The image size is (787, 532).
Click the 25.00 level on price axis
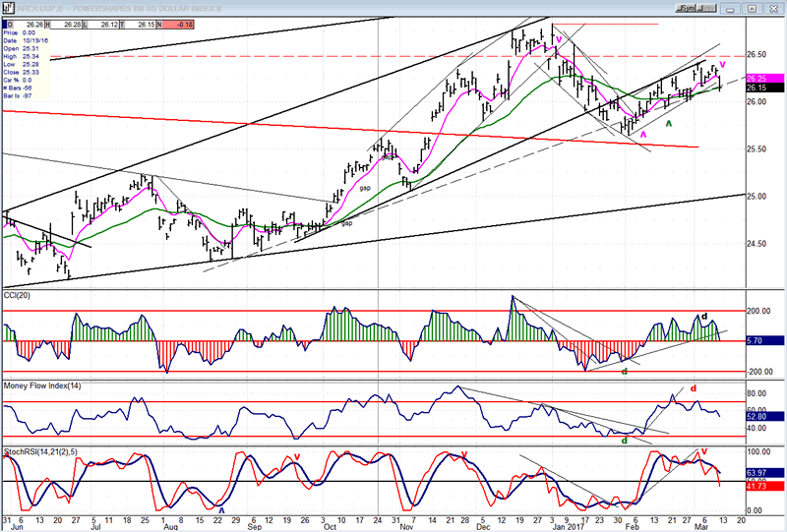pos(756,196)
